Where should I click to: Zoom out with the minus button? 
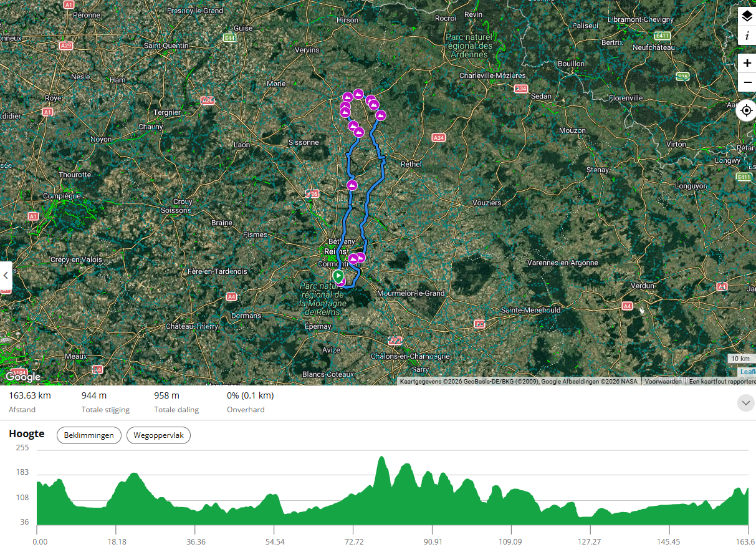click(x=747, y=82)
